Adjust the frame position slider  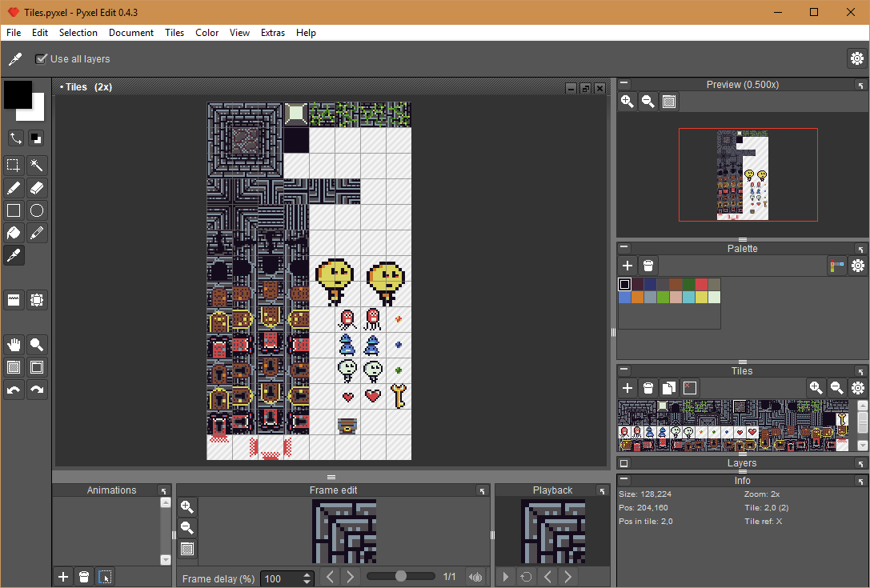coord(401,577)
